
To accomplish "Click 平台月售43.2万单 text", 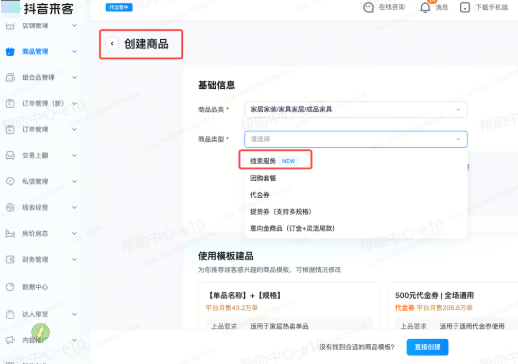I will pyautogui.click(x=232, y=308).
